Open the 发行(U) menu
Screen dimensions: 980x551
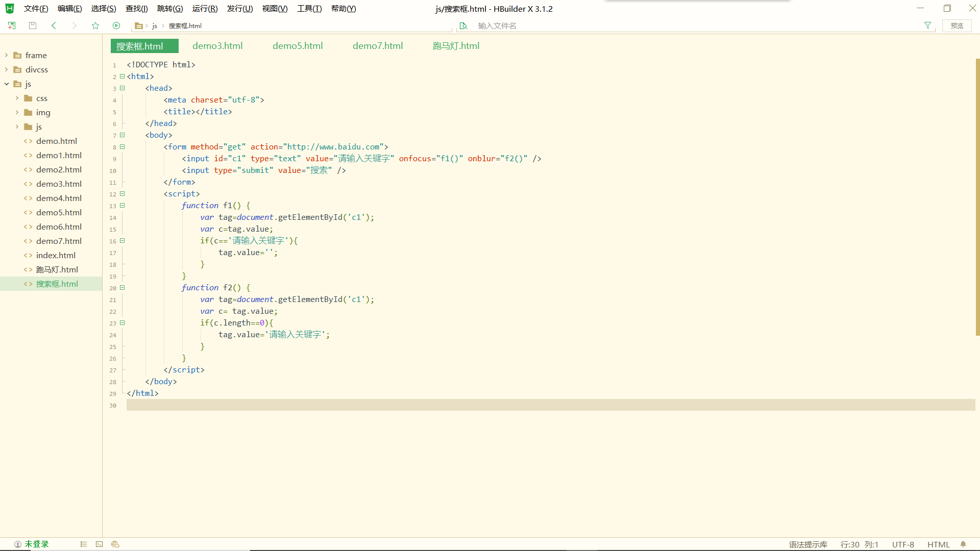[x=240, y=9]
